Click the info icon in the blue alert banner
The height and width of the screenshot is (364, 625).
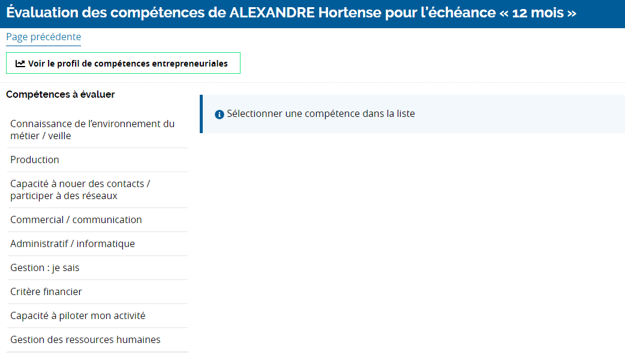[x=220, y=114]
